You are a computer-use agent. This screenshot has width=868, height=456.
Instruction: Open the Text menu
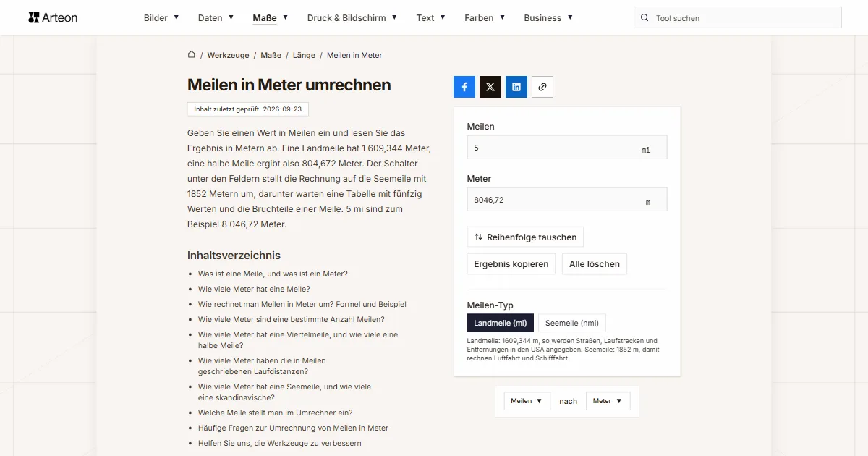431,18
